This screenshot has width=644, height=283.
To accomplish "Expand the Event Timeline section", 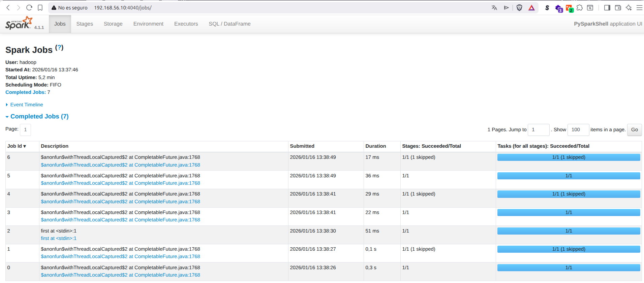I will pyautogui.click(x=26, y=105).
